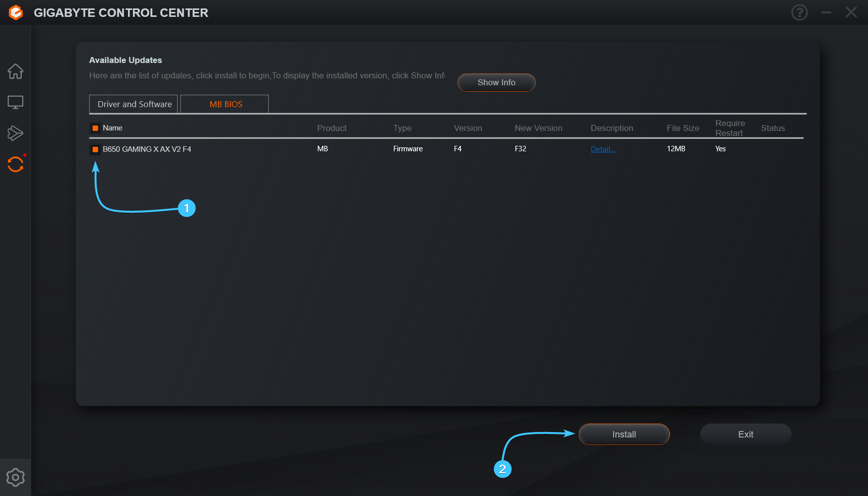Open the Home page in sidebar
The width and height of the screenshot is (868, 496).
15,71
